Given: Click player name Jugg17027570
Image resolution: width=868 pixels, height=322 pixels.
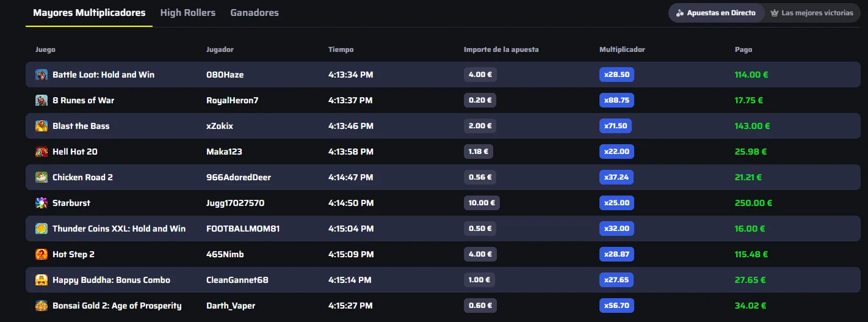Looking at the screenshot, I should (236, 203).
